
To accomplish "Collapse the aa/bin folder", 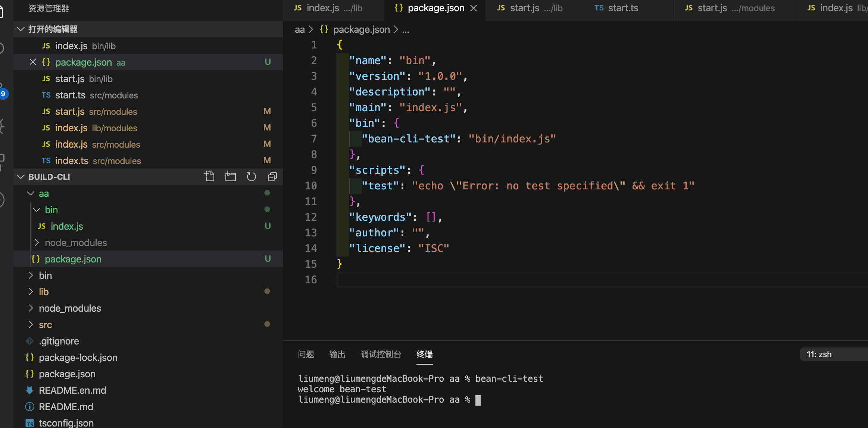I will [37, 210].
